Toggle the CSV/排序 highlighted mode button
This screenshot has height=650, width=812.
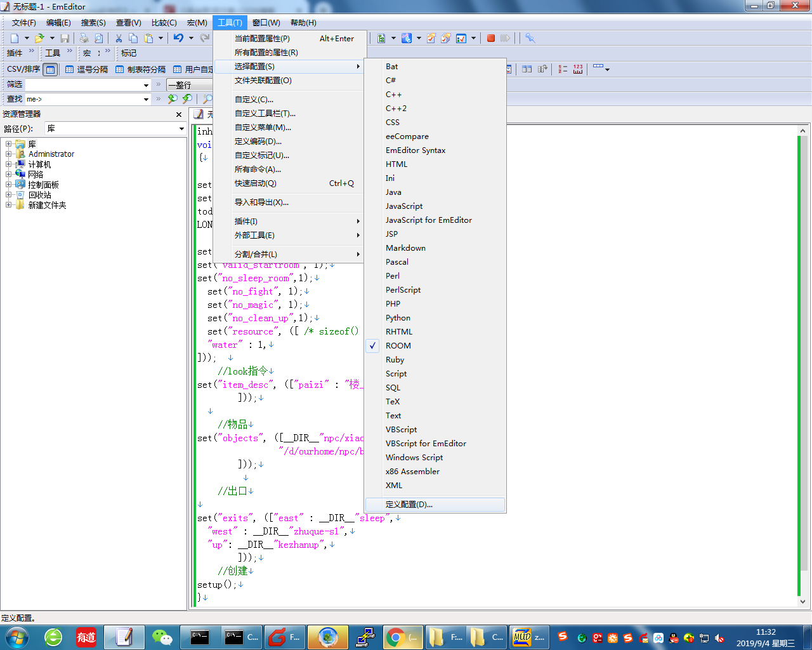pyautogui.click(x=50, y=70)
